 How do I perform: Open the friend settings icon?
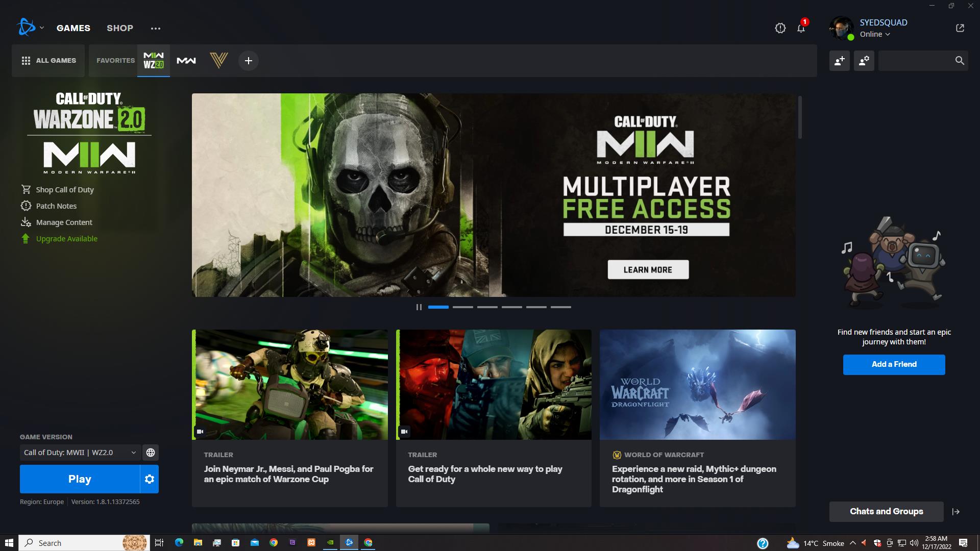point(864,61)
